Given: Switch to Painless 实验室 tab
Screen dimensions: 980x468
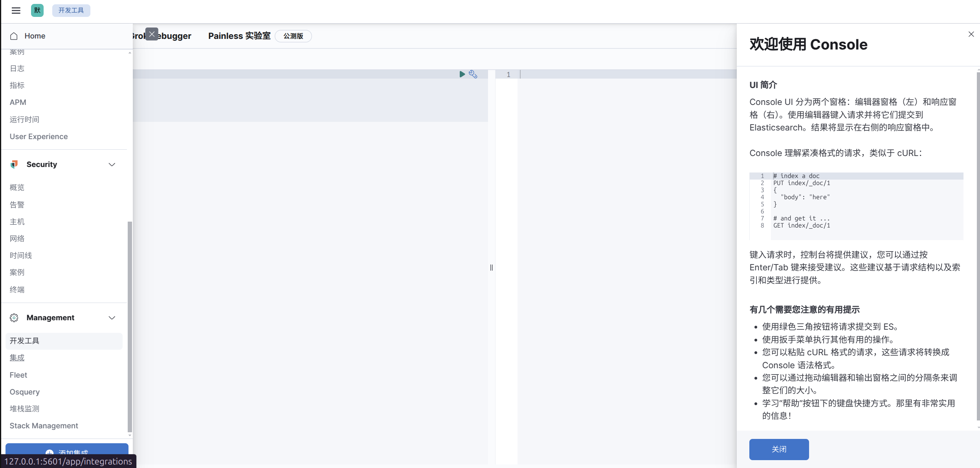Looking at the screenshot, I should click(239, 36).
